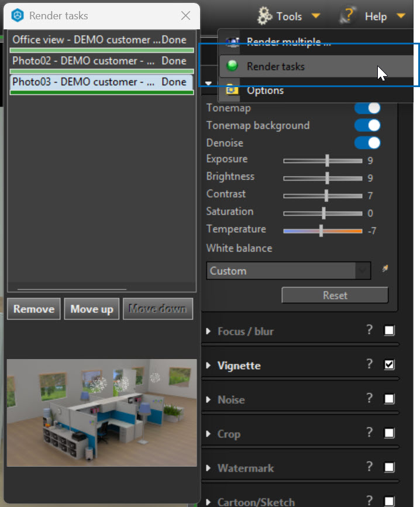
Task: Expand the Vignette section
Action: pos(209,365)
